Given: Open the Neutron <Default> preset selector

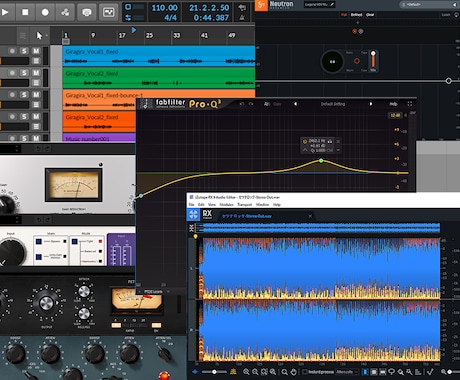Looking at the screenshot, I should (428, 5).
